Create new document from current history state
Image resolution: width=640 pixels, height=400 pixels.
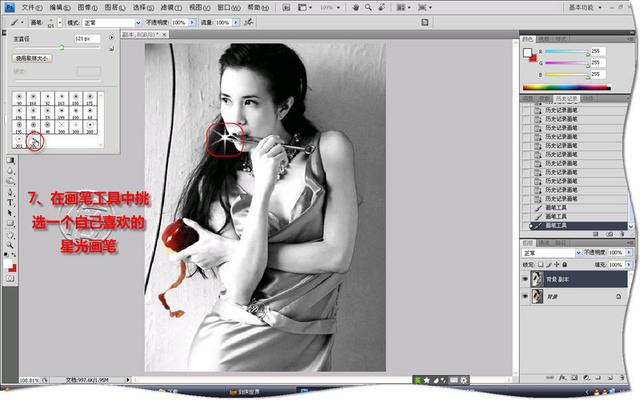click(596, 234)
